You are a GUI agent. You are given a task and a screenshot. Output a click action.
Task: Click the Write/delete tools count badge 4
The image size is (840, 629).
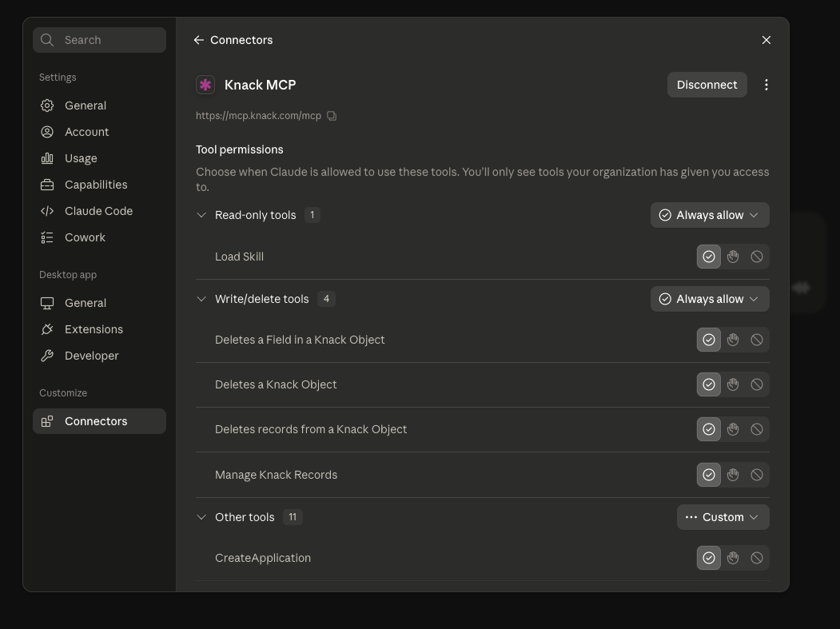click(326, 299)
